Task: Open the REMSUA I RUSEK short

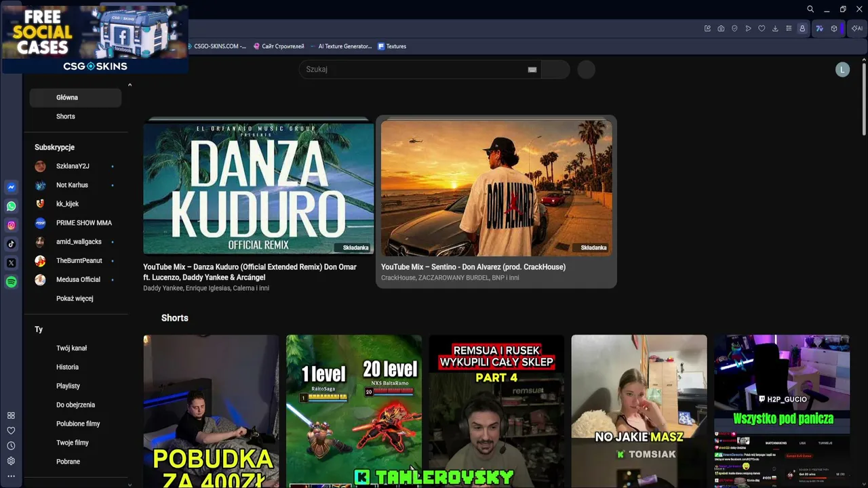Action: click(x=496, y=411)
